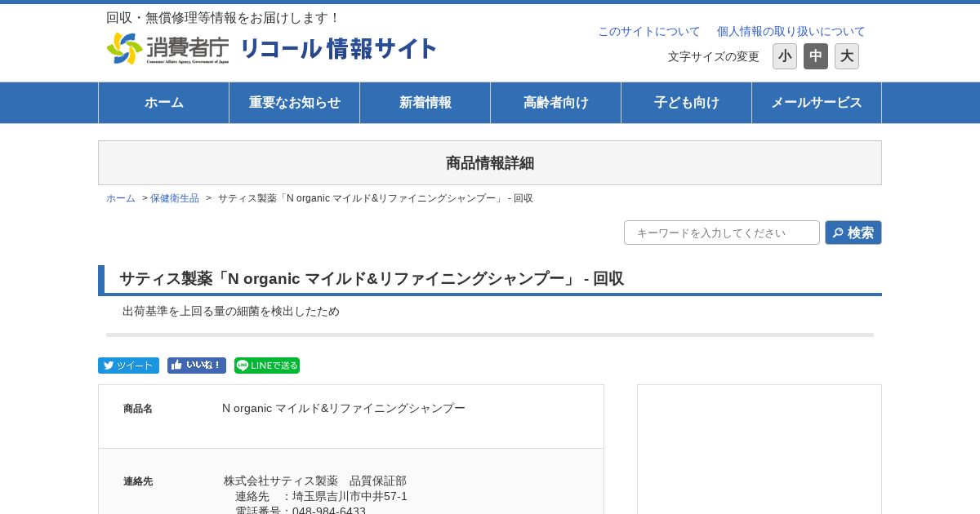The image size is (980, 514).
Task: Click the 商品情報詳細 page heading
Action: point(490,163)
